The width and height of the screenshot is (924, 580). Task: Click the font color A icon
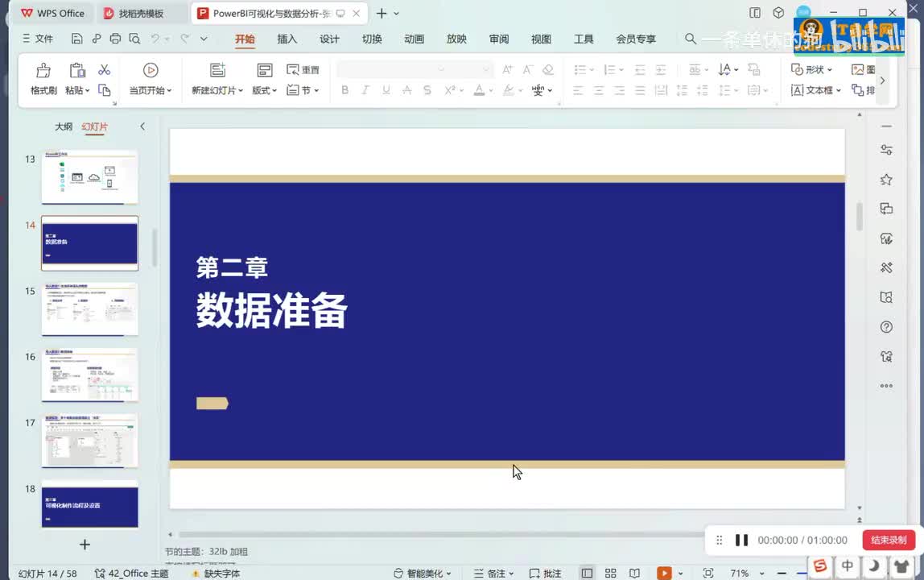(x=479, y=89)
